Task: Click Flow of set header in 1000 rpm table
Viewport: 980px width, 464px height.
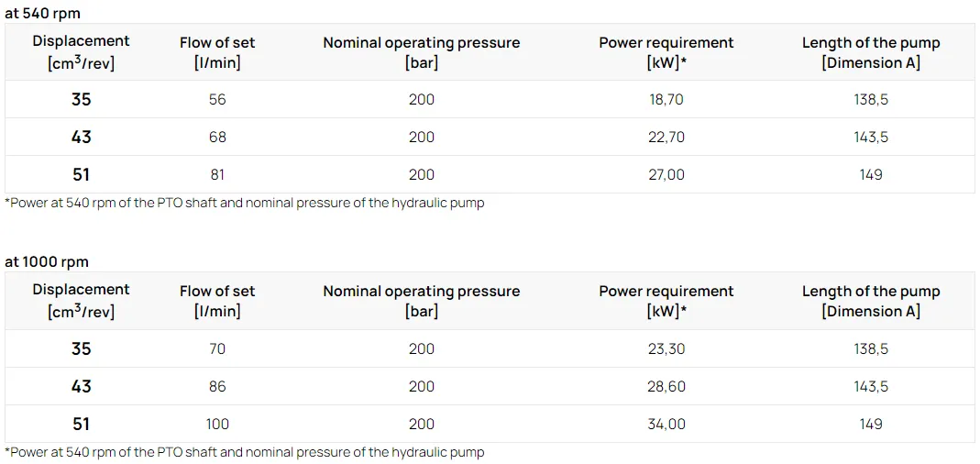Action: (x=217, y=301)
